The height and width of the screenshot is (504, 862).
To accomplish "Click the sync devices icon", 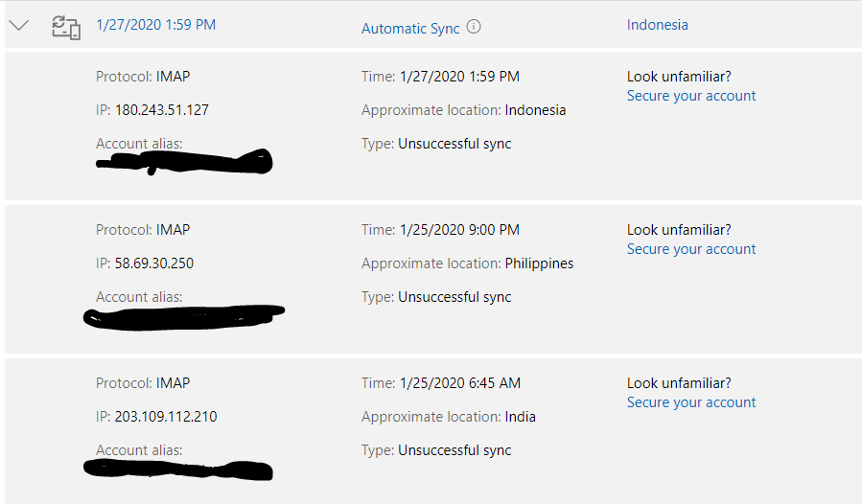I will tap(66, 28).
